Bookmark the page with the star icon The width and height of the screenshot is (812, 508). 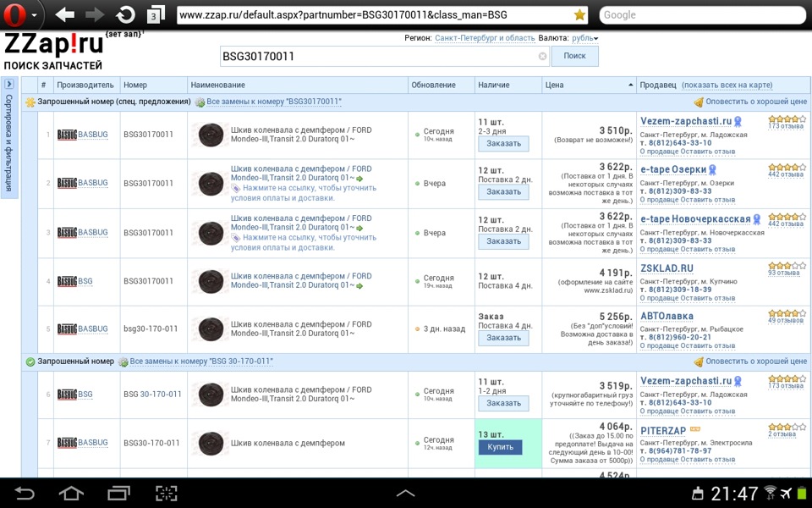pyautogui.click(x=579, y=15)
